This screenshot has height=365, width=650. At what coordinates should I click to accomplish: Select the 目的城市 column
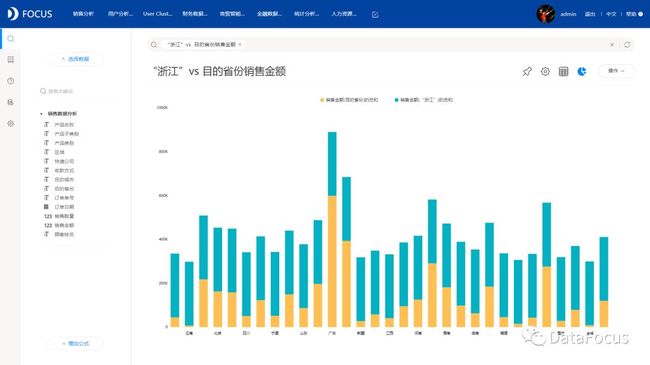pyautogui.click(x=64, y=180)
